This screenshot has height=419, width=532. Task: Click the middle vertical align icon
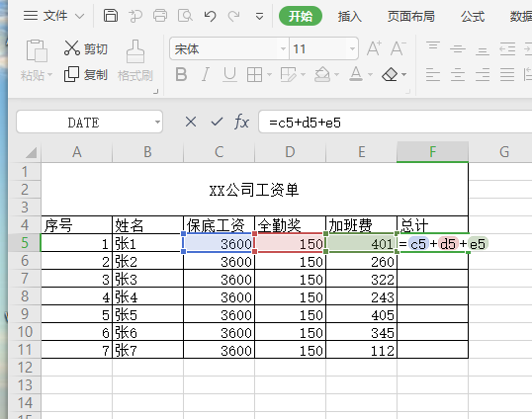[458, 49]
